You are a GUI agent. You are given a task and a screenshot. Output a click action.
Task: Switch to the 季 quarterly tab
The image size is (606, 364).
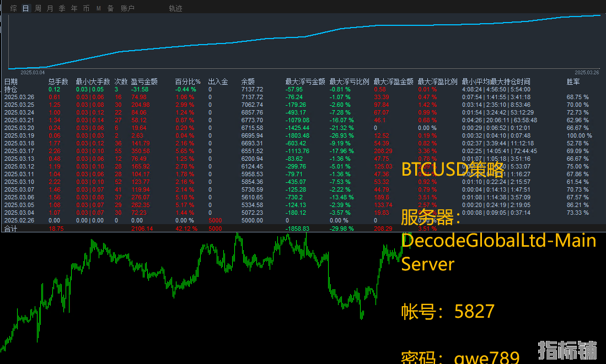pyautogui.click(x=62, y=8)
